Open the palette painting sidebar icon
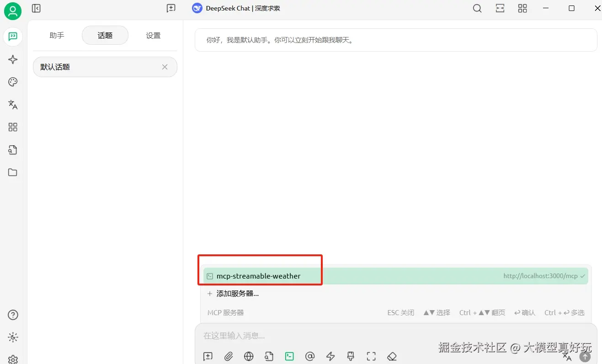This screenshot has height=364, width=602. (13, 82)
